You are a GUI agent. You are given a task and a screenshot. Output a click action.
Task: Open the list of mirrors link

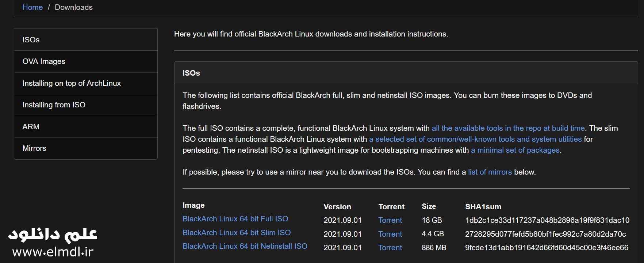[x=490, y=172]
